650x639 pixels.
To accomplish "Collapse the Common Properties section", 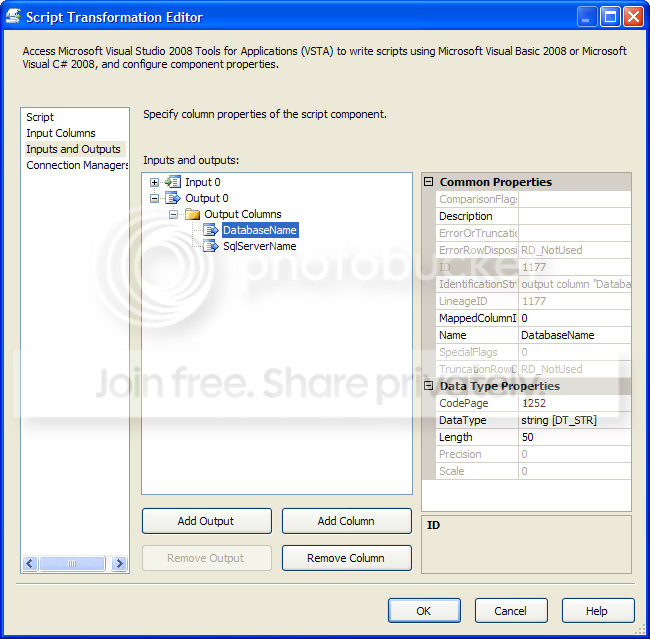I will [429, 182].
